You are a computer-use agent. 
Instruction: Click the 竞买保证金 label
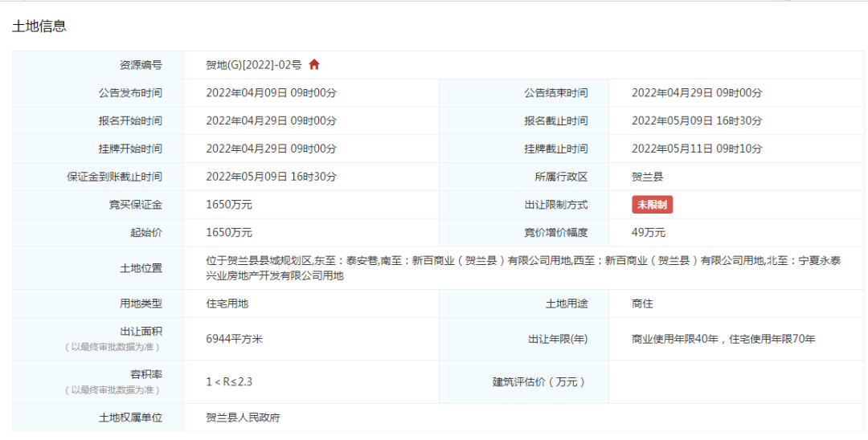136,205
